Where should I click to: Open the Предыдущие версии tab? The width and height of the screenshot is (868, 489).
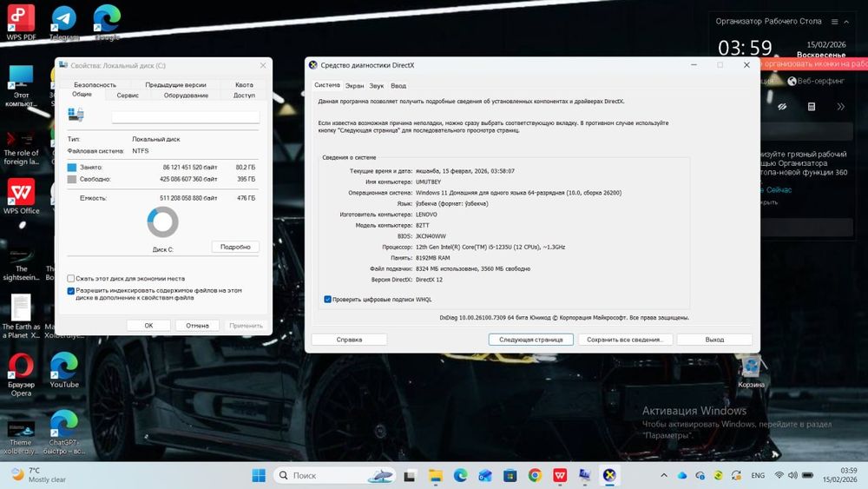click(x=175, y=85)
